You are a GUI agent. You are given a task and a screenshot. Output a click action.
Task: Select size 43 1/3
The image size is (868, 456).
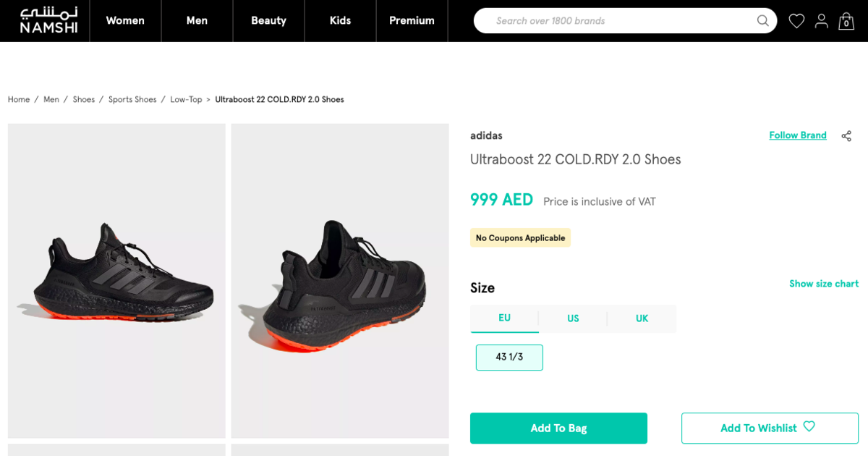[x=509, y=357]
